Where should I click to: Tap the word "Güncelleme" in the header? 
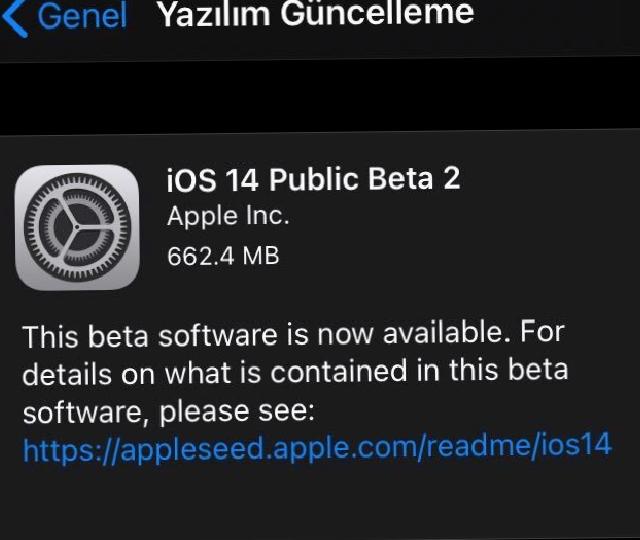click(378, 13)
